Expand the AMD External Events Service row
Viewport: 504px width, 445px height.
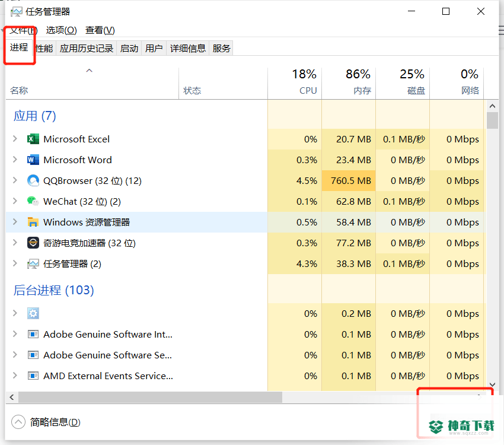[15, 375]
